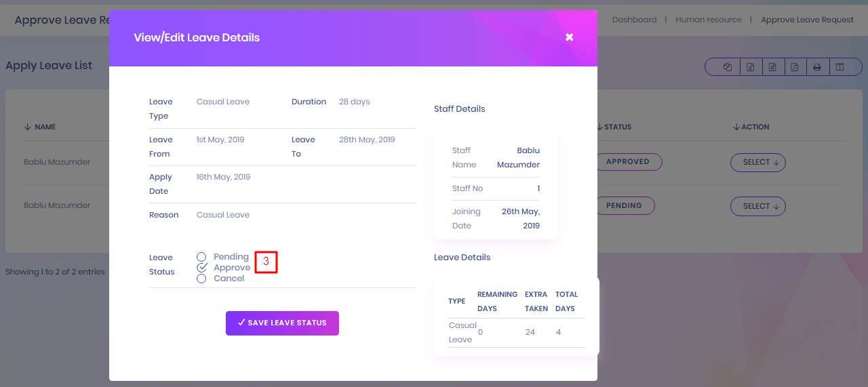The height and width of the screenshot is (387, 868).
Task: Sort the list by the Name column
Action: [x=40, y=127]
